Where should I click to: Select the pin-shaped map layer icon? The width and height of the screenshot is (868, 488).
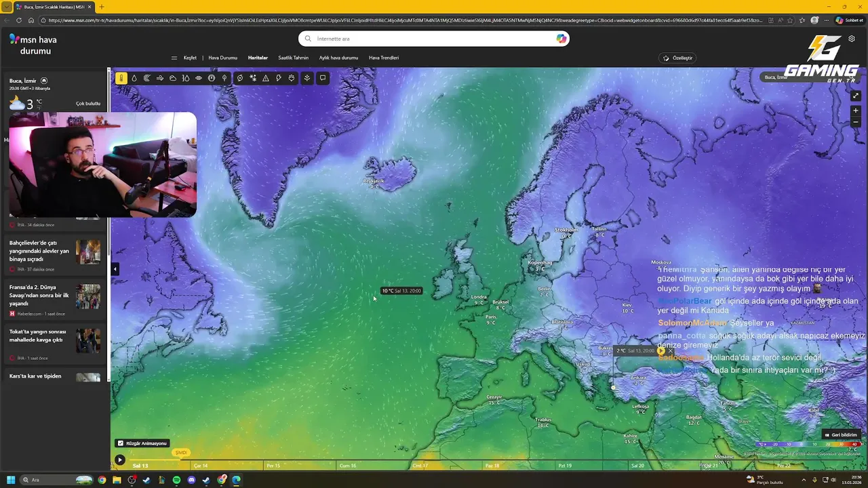224,78
